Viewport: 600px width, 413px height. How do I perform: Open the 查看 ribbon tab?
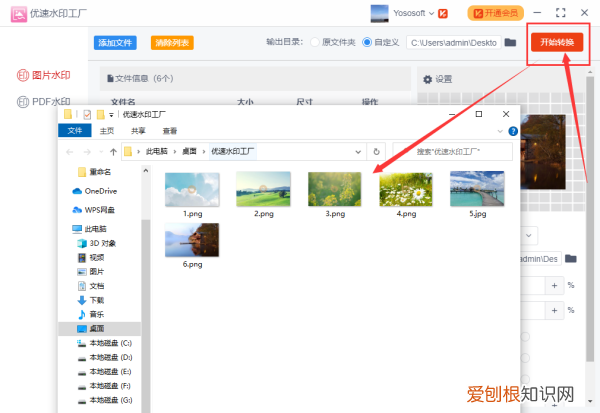tap(170, 131)
